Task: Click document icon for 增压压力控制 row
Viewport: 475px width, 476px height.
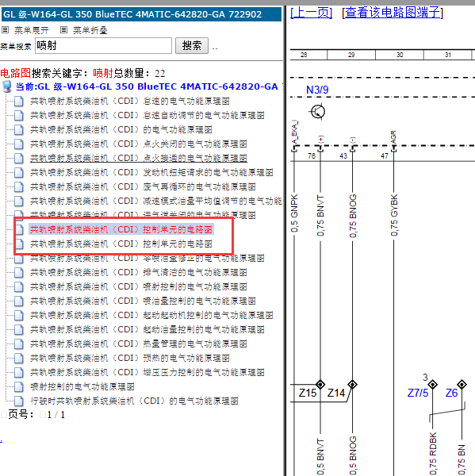Action: pyautogui.click(x=19, y=372)
